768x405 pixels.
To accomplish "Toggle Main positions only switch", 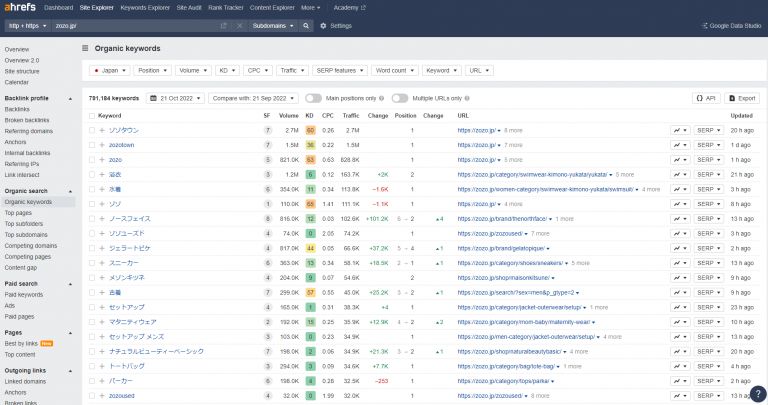I will coord(313,98).
